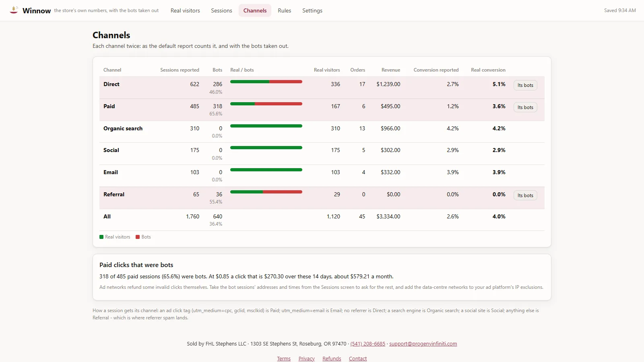Click the Organic search real/bots bar

(x=266, y=126)
